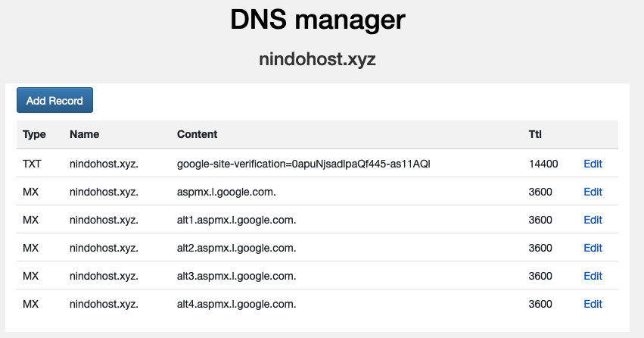Click the DNS manager page title
The height and width of the screenshot is (338, 644).
[x=318, y=20]
